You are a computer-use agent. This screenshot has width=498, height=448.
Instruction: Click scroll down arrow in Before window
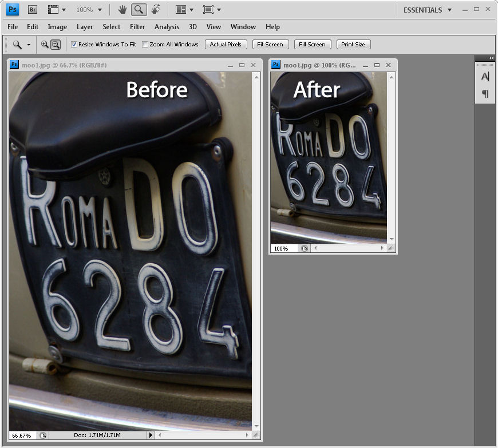pyautogui.click(x=256, y=426)
